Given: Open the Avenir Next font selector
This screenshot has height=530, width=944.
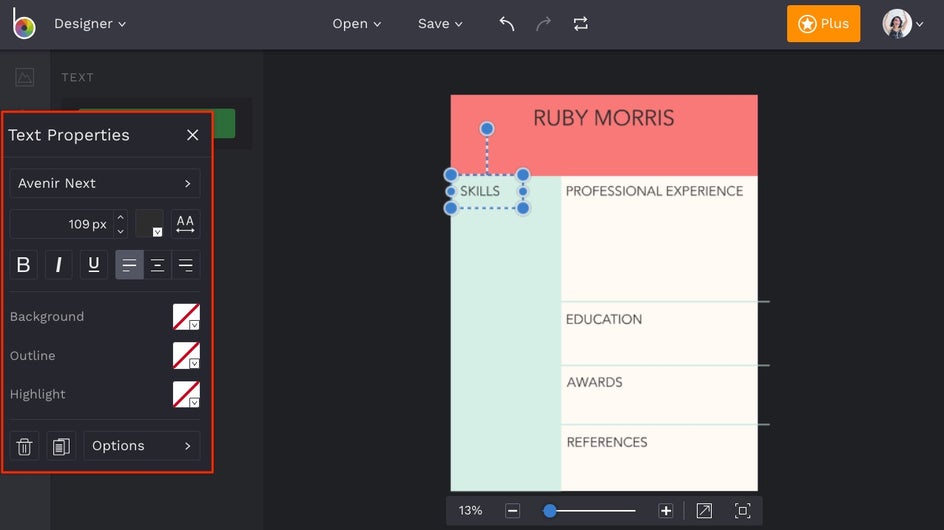Looking at the screenshot, I should (105, 184).
